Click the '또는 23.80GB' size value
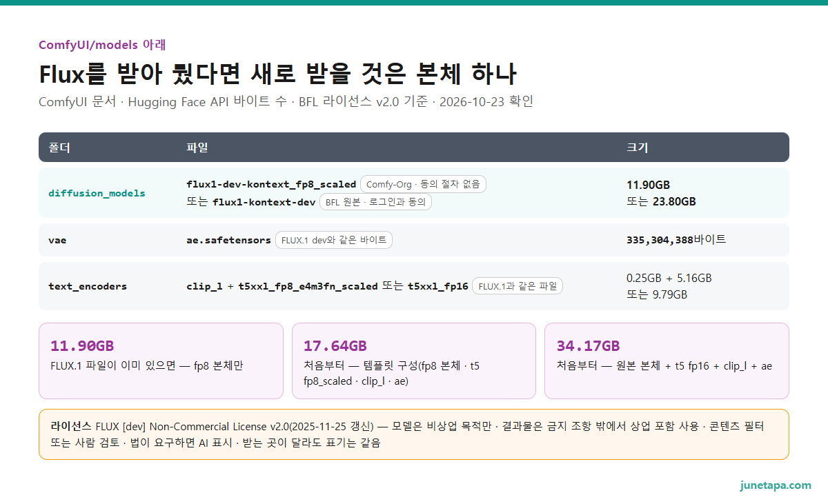The width and height of the screenshot is (828, 504). pos(660,201)
